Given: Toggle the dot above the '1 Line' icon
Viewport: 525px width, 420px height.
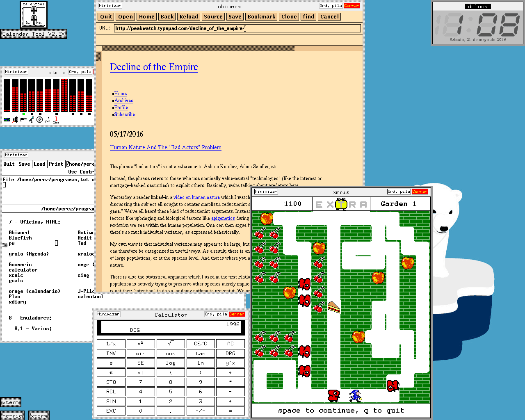Looking at the screenshot, I should 56,114.
